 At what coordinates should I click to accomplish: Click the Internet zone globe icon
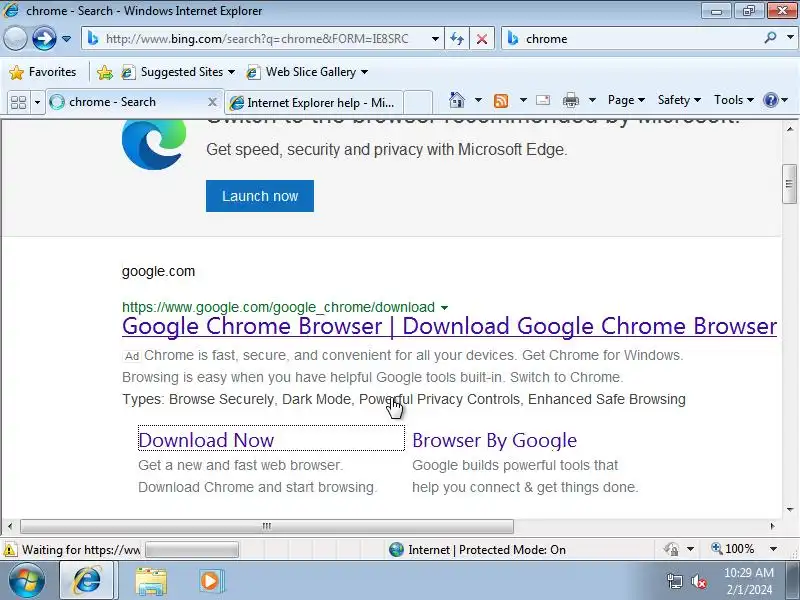click(x=396, y=549)
